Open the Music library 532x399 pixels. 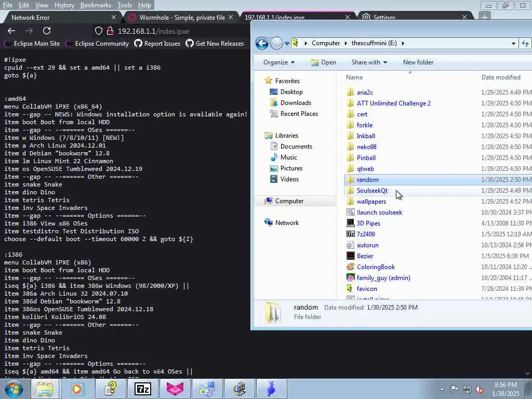(283, 157)
